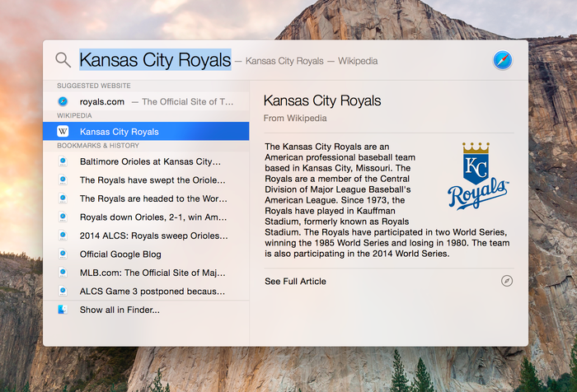The image size is (577, 392).
Task: Click web icon beside MLB.com result
Action: click(63, 273)
